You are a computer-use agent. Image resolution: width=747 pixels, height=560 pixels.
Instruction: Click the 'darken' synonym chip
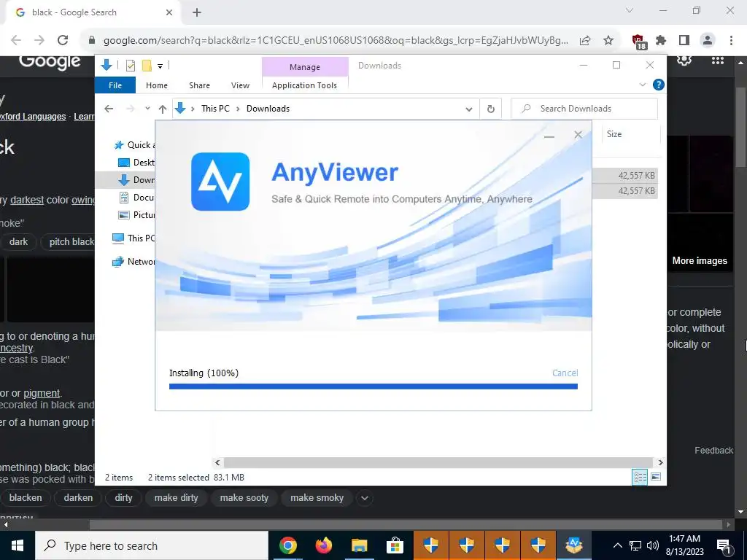(78, 497)
